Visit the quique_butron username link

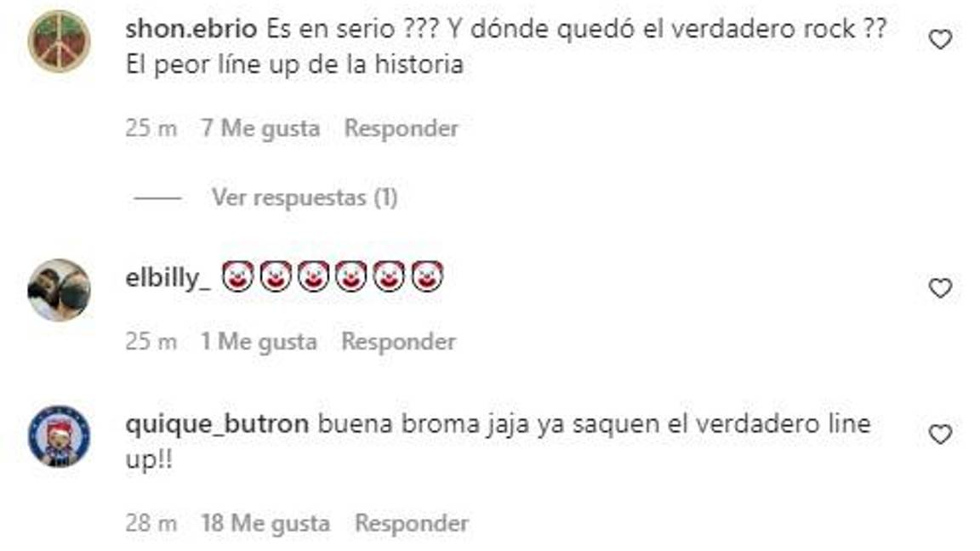[218, 425]
